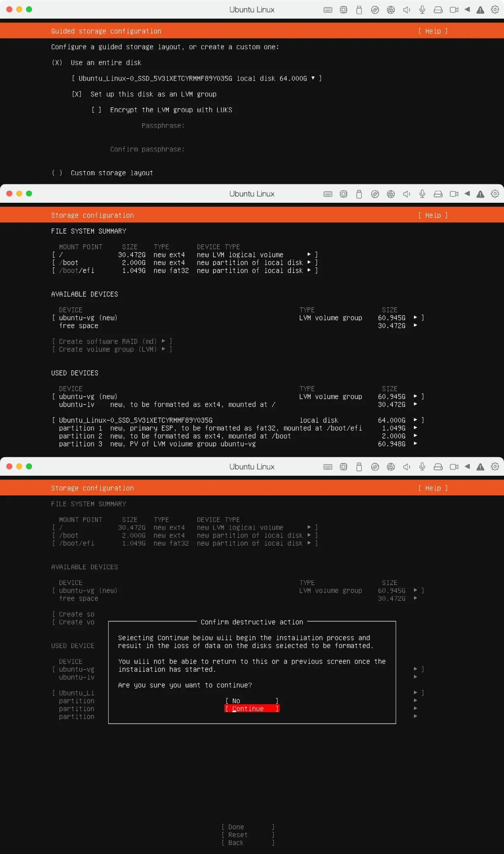Open hard disk icon in Guided storage window
504x854 pixels.
click(x=438, y=10)
